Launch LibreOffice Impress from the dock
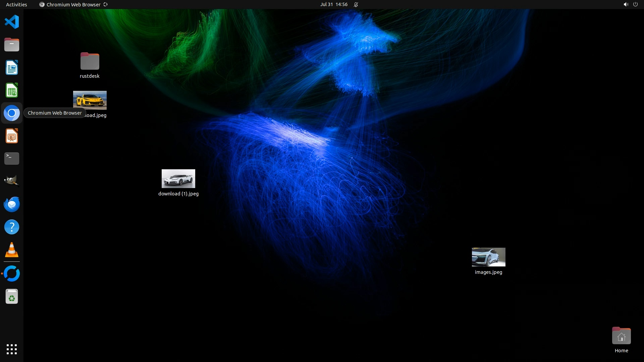The height and width of the screenshot is (362, 644). [12, 136]
